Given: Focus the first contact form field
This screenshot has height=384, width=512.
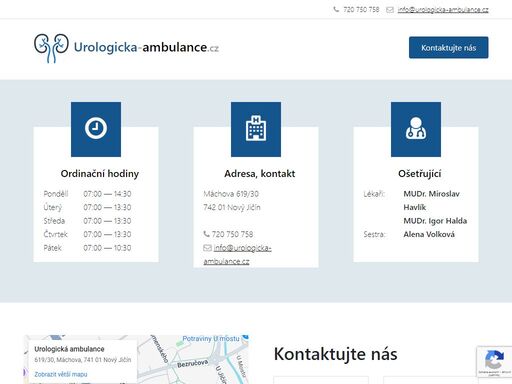Looking at the screenshot, I should (321, 380).
